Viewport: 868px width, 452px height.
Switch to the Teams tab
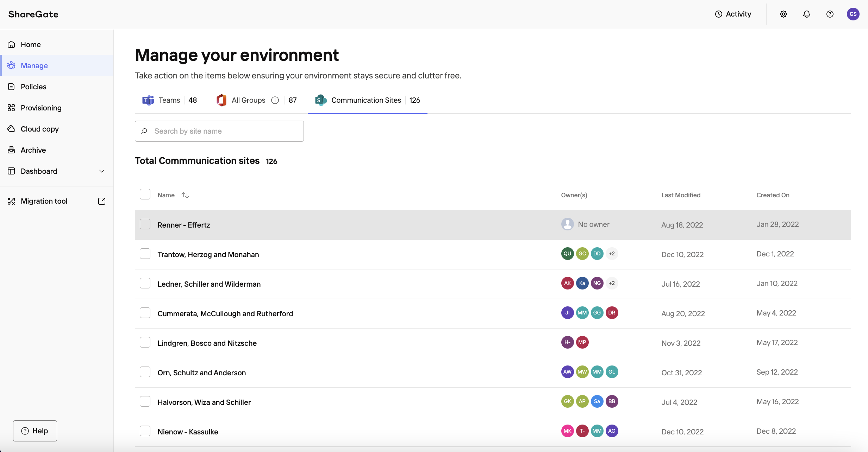point(169,100)
